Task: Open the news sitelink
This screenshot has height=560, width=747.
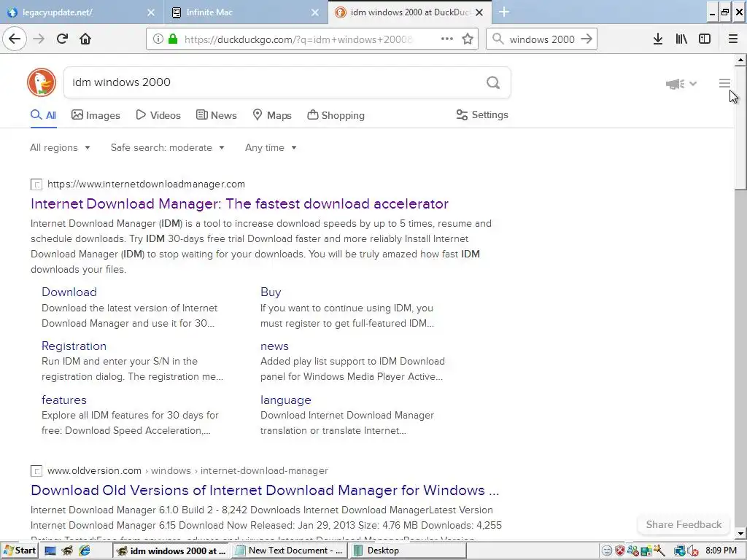Action: point(274,346)
